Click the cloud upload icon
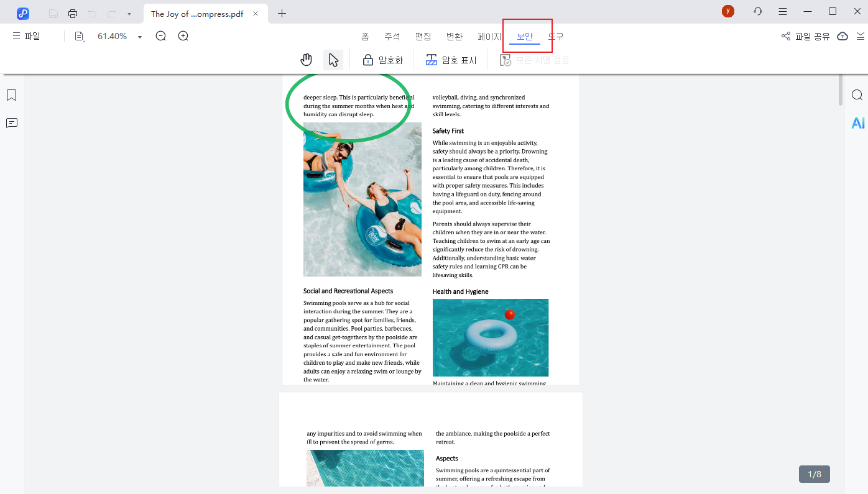This screenshot has height=494, width=868. (843, 37)
